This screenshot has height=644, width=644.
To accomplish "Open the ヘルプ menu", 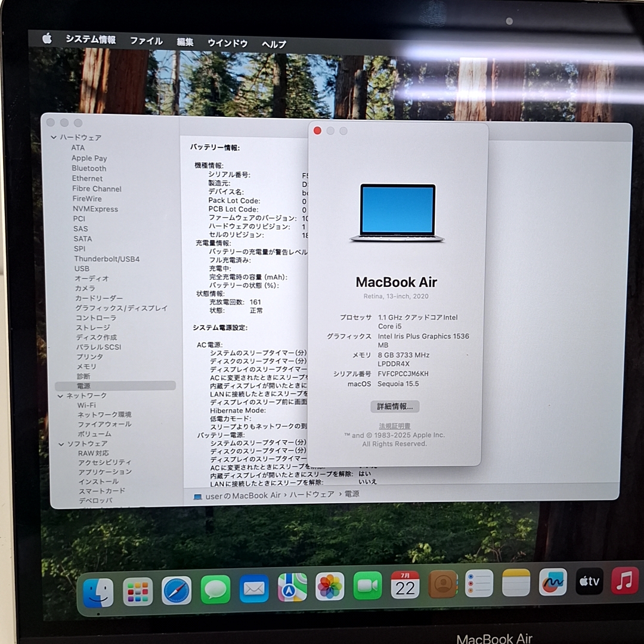I will click(x=274, y=44).
